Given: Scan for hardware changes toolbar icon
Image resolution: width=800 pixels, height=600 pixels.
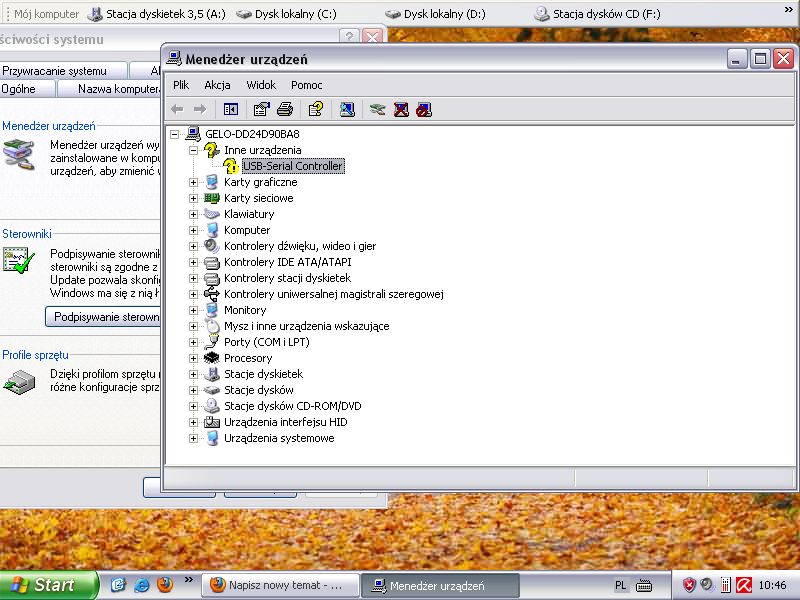Looking at the screenshot, I should click(347, 109).
